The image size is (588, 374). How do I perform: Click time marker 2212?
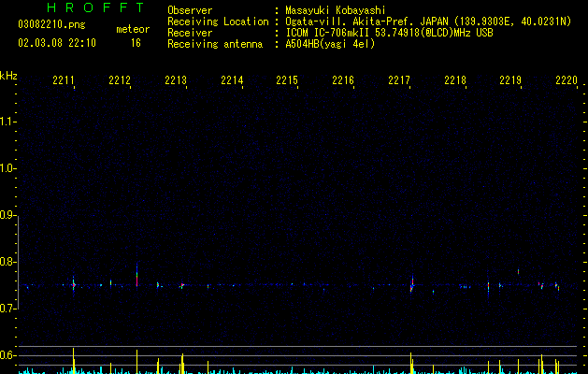[x=120, y=79]
